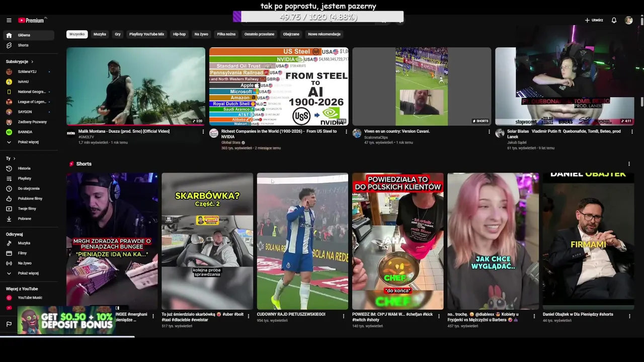Open Shorts shelf options menu
This screenshot has height=362, width=644.
tap(629, 164)
